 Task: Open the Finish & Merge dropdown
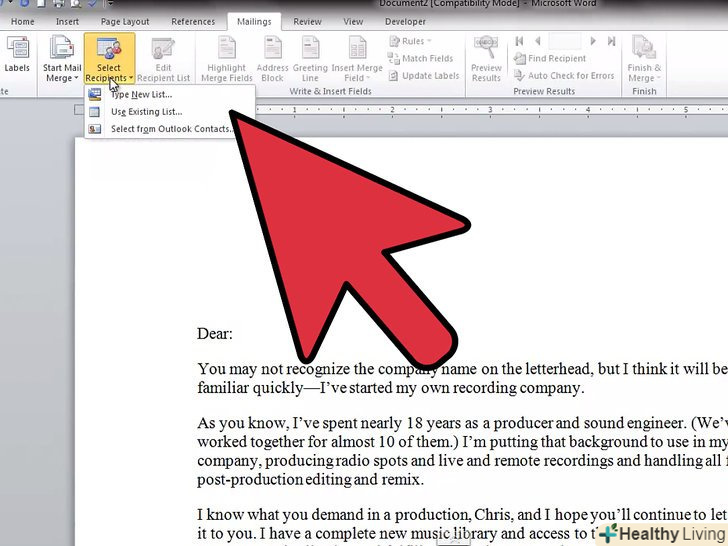point(644,58)
